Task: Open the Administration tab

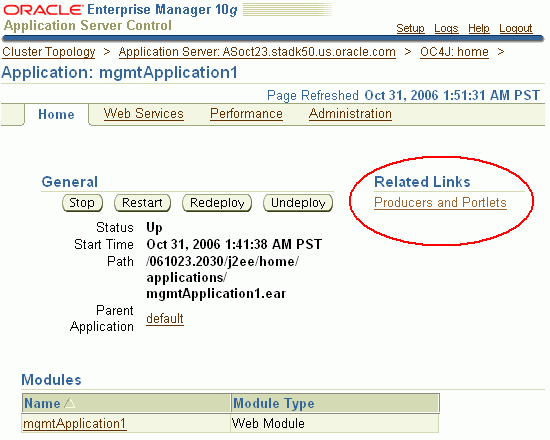Action: click(x=350, y=114)
